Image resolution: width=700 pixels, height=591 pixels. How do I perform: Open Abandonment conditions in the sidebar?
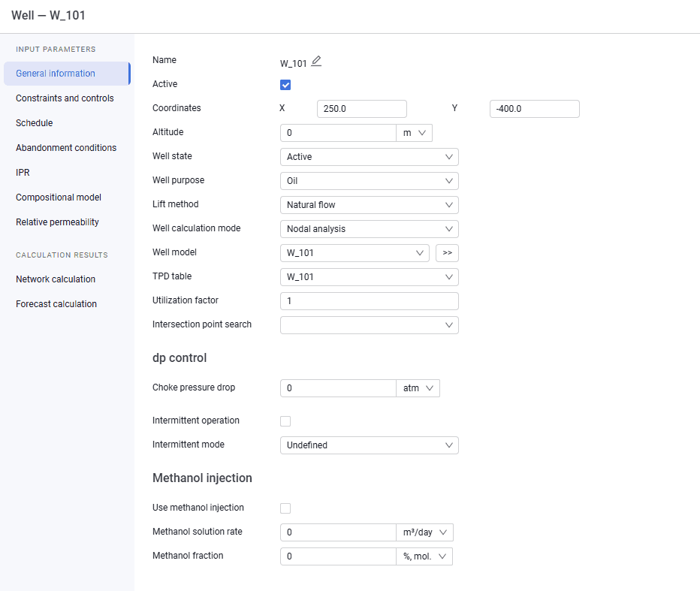point(66,148)
